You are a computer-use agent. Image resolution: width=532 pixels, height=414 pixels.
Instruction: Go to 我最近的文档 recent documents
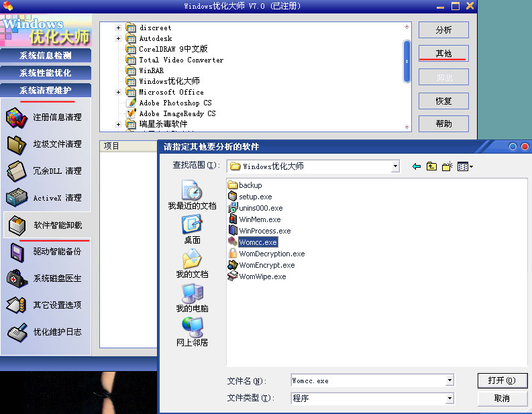(192, 195)
